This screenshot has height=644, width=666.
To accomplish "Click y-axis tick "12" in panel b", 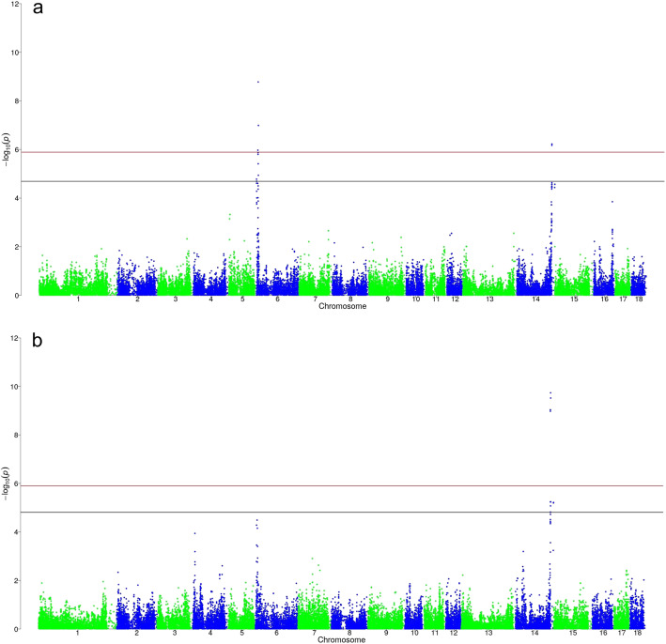I will [15, 338].
